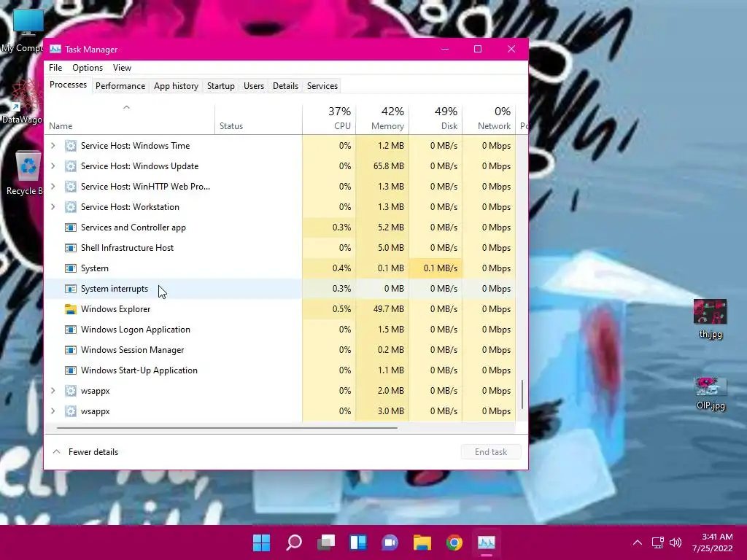Screen dimensions: 747x560
Task: Click the gear icon of the wsappx row using 3.0 MB
Action: (x=71, y=411)
